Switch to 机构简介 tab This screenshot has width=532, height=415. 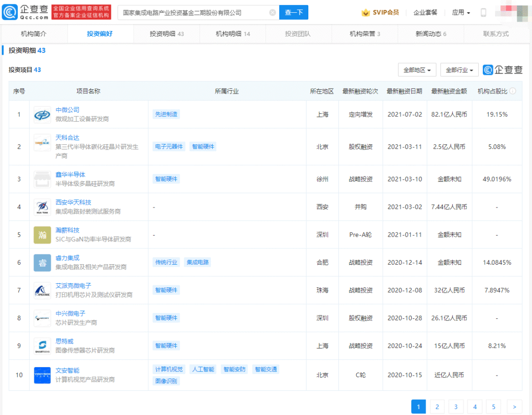point(33,34)
